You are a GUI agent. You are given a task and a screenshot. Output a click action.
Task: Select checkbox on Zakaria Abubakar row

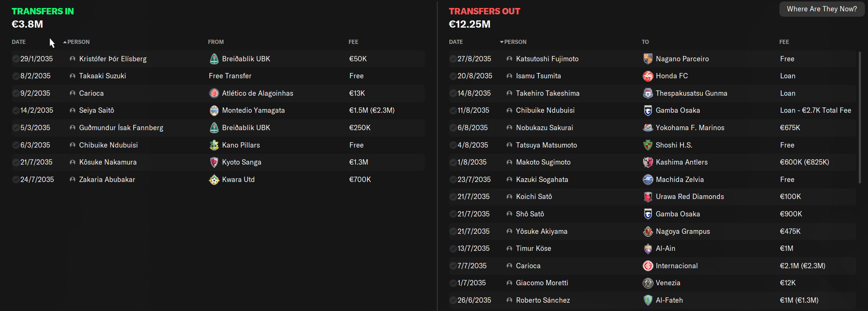click(16, 180)
